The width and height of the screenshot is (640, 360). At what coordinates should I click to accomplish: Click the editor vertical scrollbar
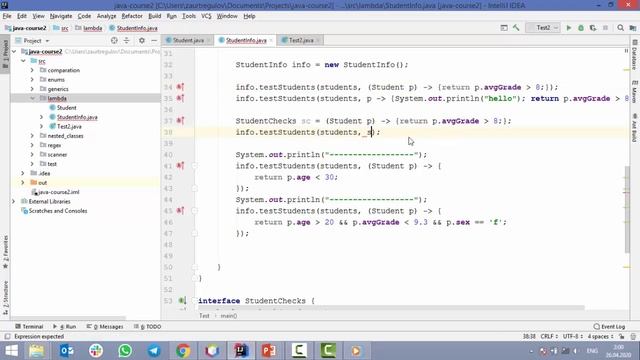point(627,209)
